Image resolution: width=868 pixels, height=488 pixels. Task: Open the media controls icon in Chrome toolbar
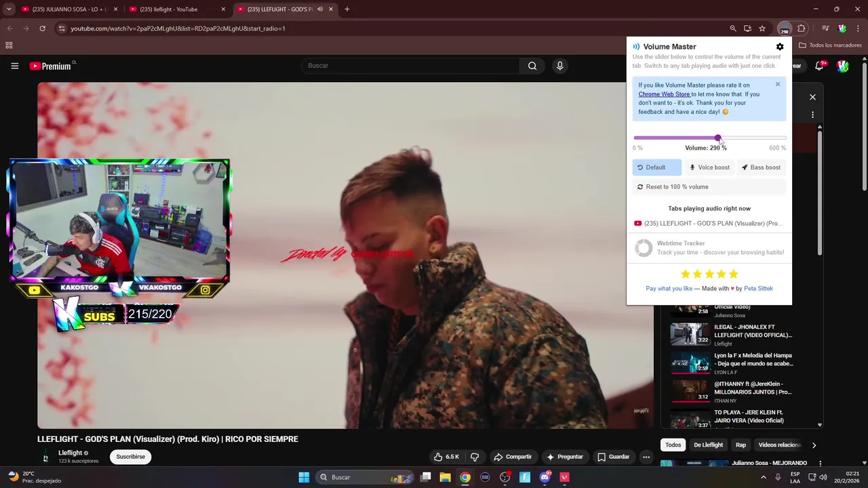[x=825, y=28]
